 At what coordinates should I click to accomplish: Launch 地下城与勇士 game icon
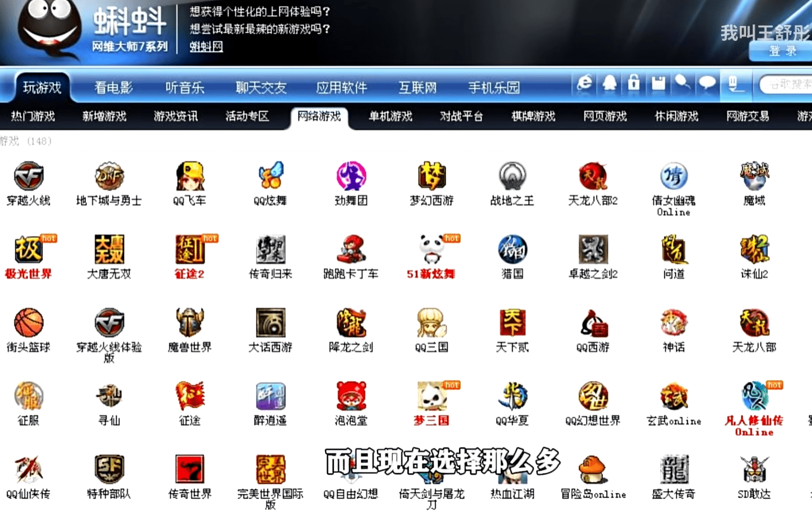pyautogui.click(x=109, y=176)
